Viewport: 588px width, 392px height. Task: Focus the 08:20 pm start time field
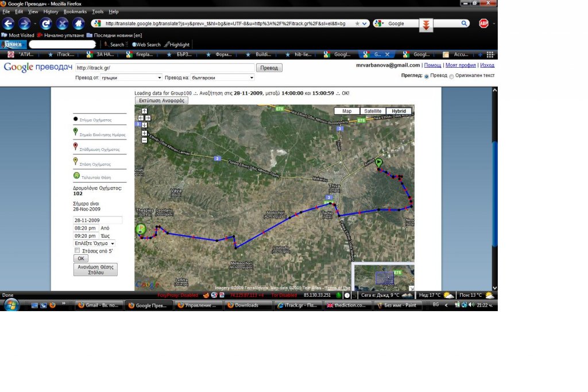86,228
